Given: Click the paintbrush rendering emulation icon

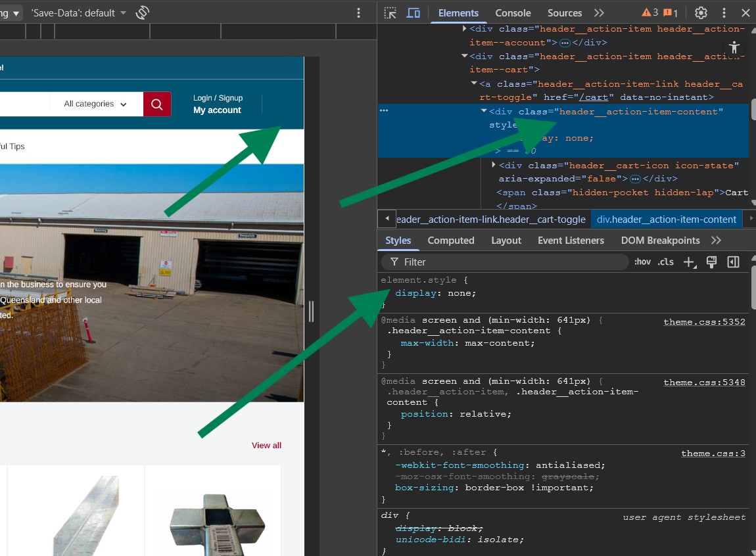Looking at the screenshot, I should coord(711,262).
